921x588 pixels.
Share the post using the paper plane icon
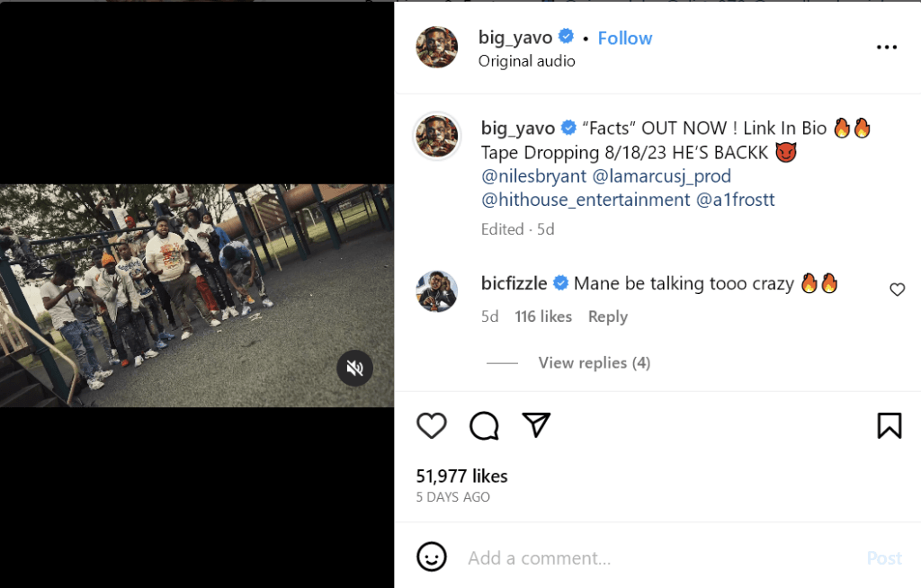click(x=536, y=425)
